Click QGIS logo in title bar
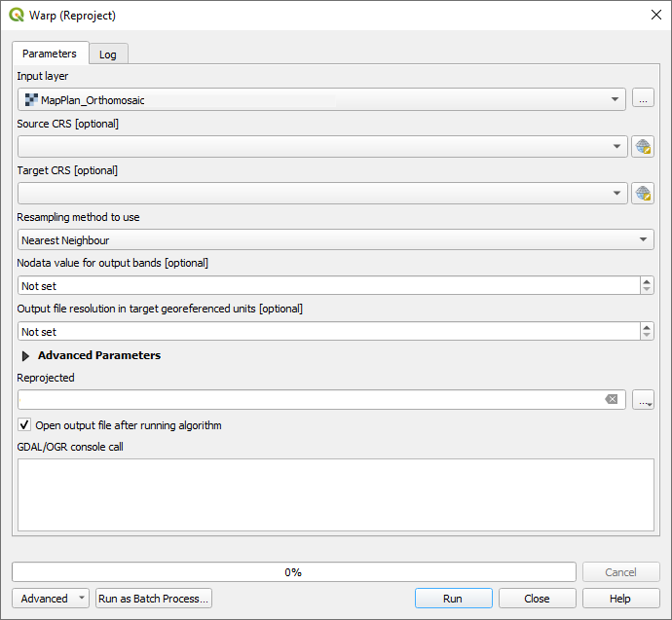672x620 pixels. click(16, 15)
